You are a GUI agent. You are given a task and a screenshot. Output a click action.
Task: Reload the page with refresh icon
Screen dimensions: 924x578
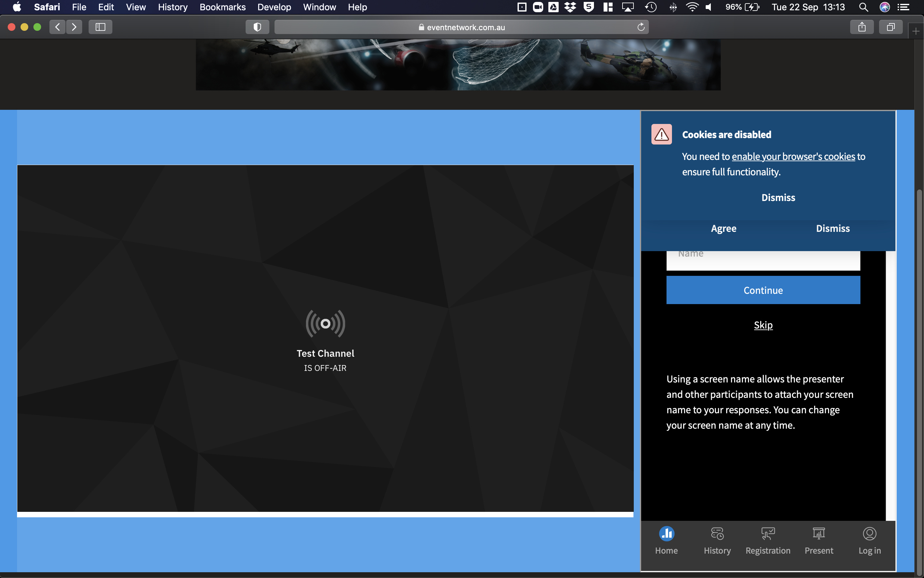coord(641,27)
